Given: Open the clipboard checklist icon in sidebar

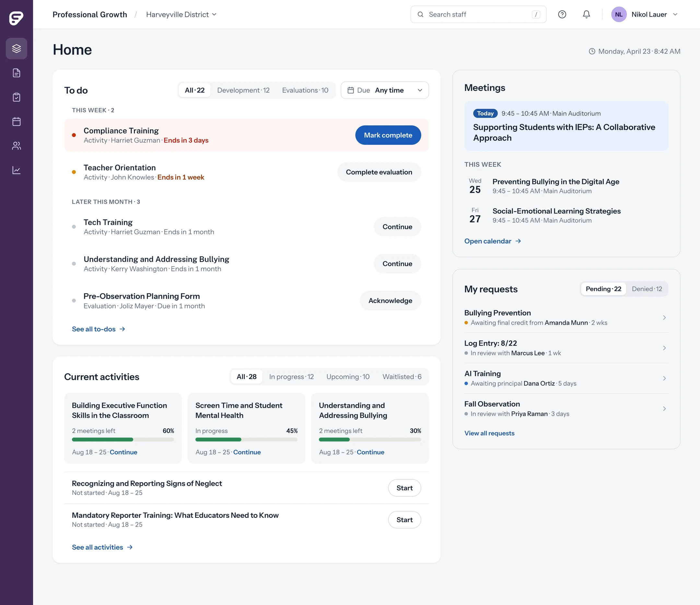Looking at the screenshot, I should 17,97.
